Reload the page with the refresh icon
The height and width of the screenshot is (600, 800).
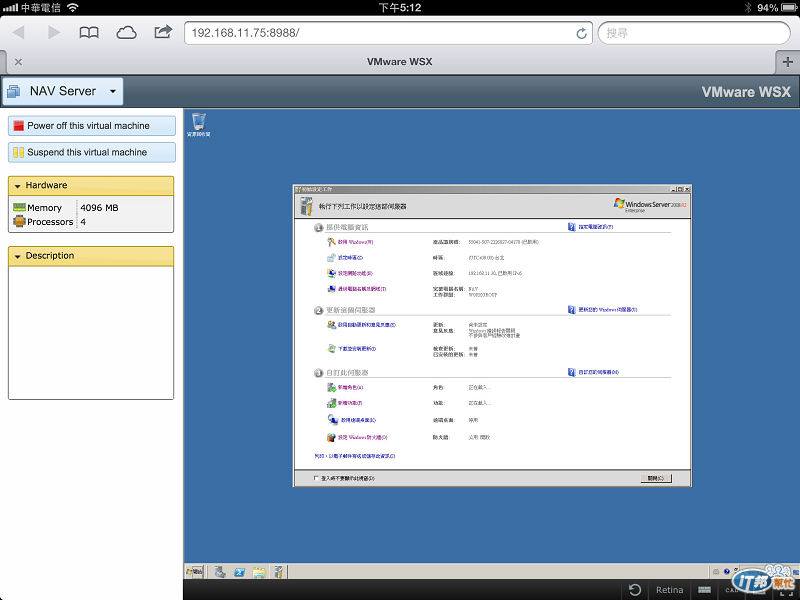581,33
